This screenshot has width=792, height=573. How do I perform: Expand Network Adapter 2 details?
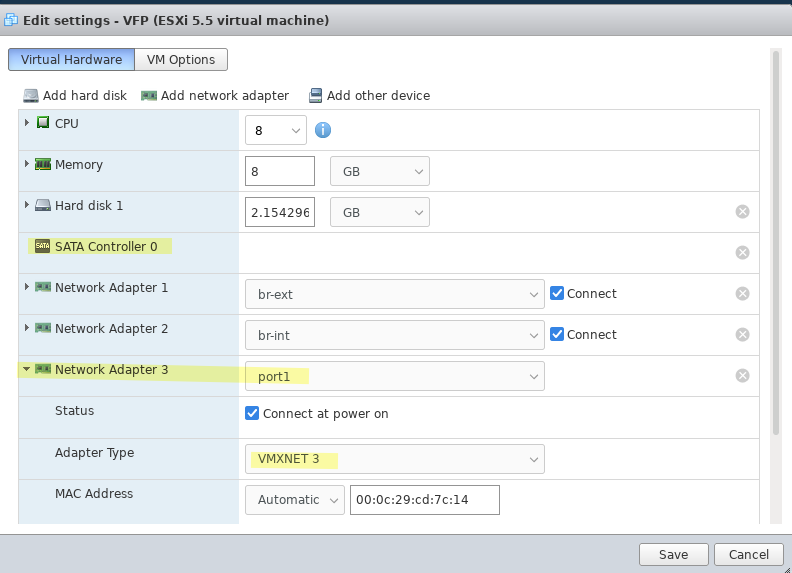click(27, 327)
